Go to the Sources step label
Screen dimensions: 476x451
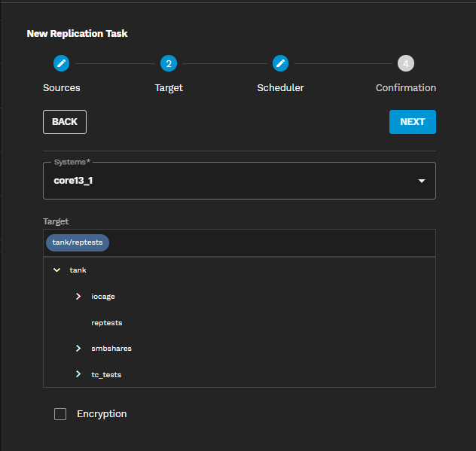tap(62, 88)
